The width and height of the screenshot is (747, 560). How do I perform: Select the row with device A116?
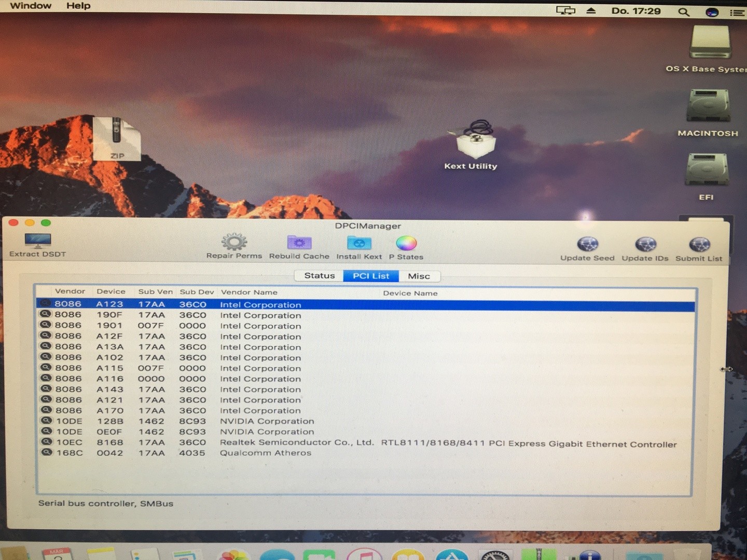pyautogui.click(x=366, y=379)
